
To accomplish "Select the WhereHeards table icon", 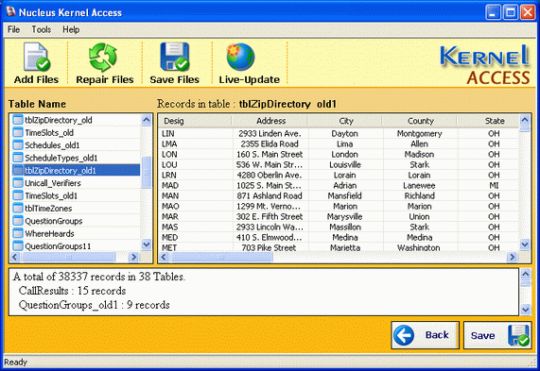I will click(18, 233).
